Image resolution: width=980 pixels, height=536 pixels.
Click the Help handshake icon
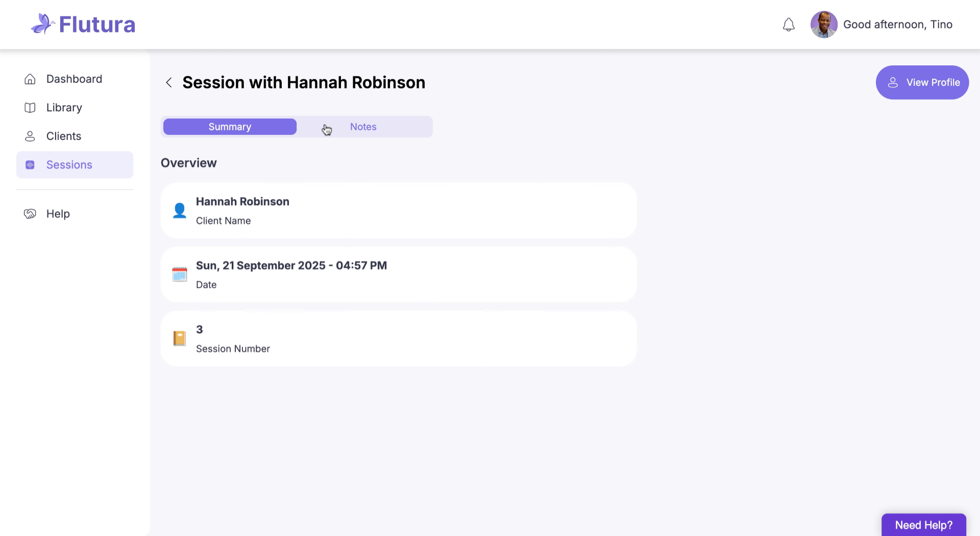[30, 214]
